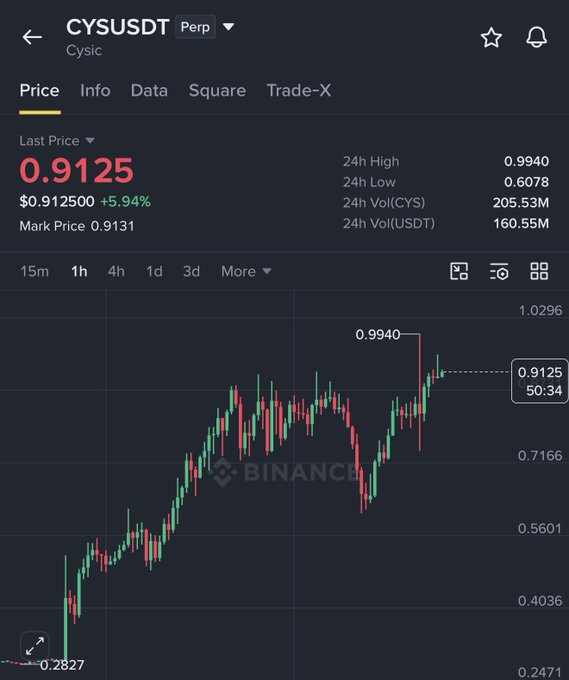
Task: Select the 1h timeframe
Action: (x=79, y=271)
